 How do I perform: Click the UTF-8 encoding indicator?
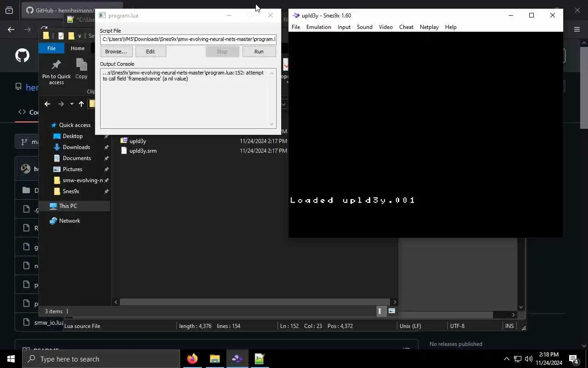[457, 326]
